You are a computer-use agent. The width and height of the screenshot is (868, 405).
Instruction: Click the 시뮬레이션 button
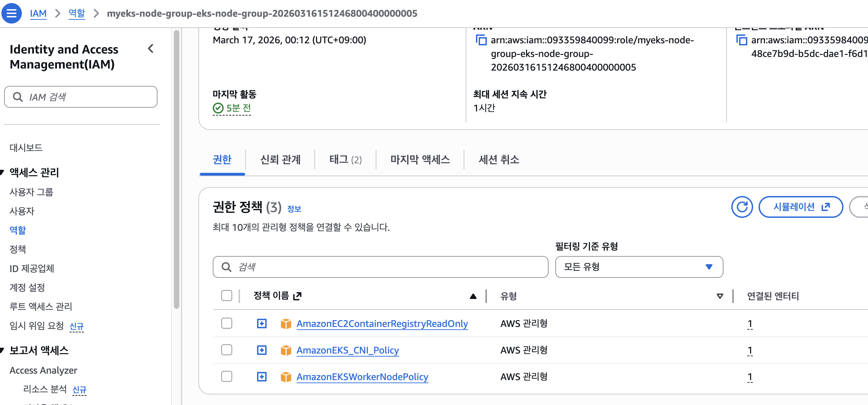[801, 207]
